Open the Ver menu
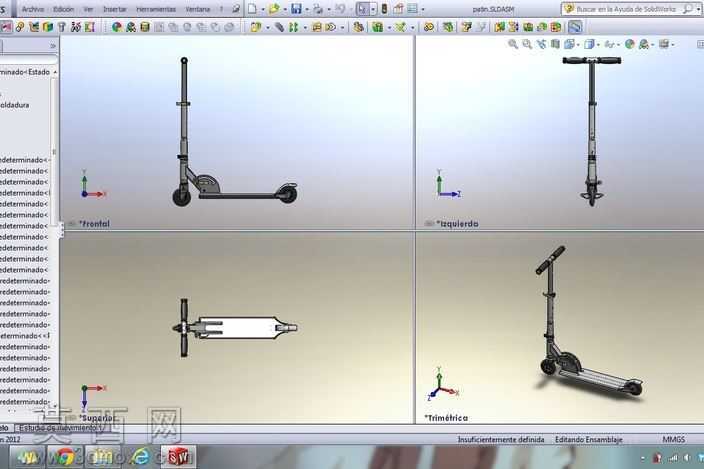This screenshot has width=704, height=469. (x=88, y=9)
